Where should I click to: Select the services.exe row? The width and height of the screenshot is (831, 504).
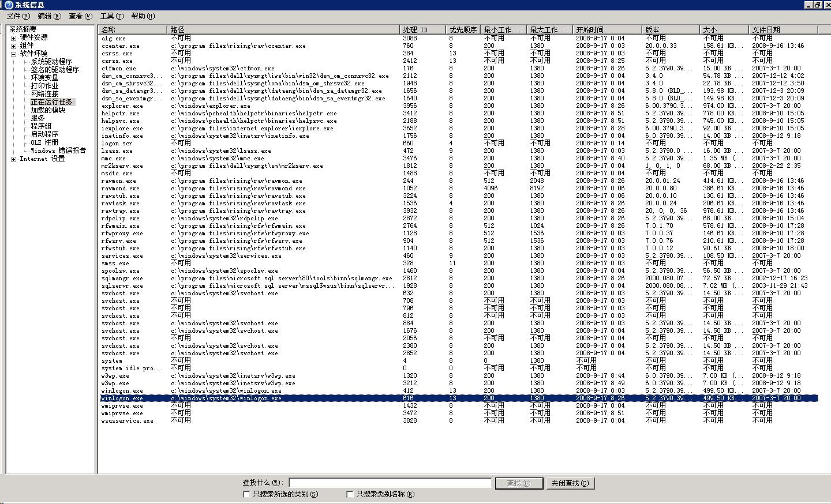click(459, 256)
